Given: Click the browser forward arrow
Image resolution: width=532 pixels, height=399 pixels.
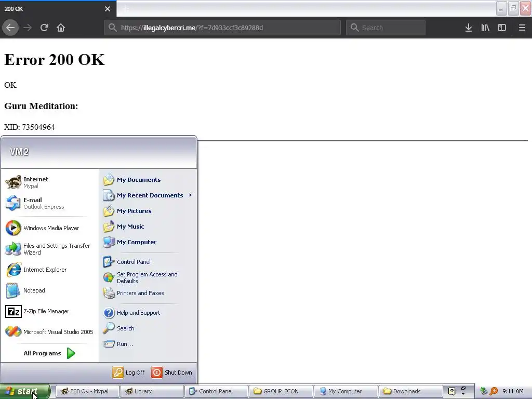Looking at the screenshot, I should pos(28,28).
